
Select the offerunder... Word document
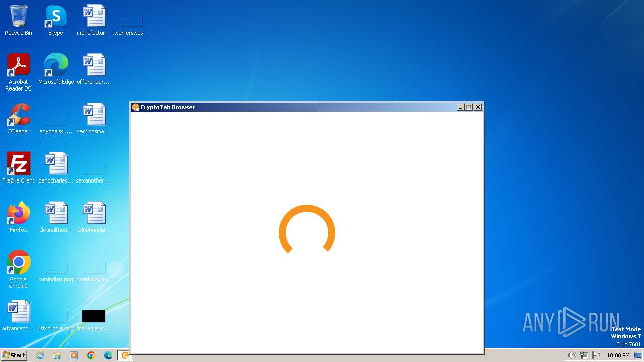(94, 69)
